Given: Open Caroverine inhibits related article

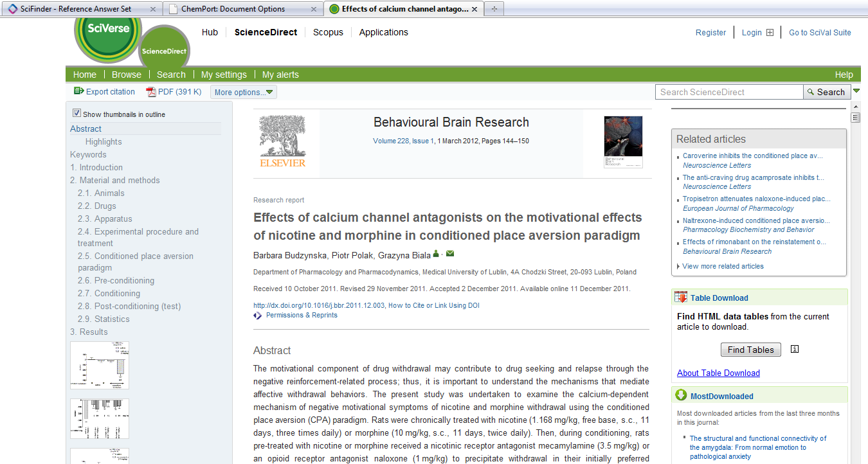Looking at the screenshot, I should click(x=753, y=156).
